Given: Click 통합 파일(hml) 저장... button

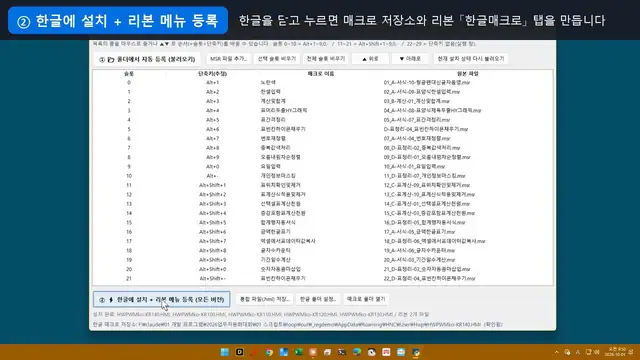Looking at the screenshot, I should (264, 299).
